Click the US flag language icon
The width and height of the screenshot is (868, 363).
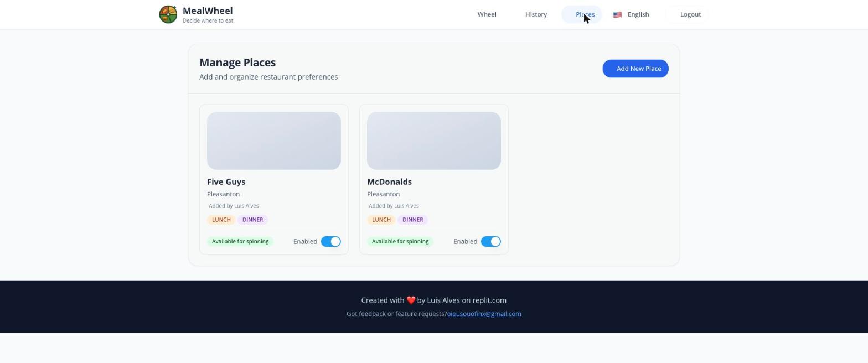(x=617, y=15)
